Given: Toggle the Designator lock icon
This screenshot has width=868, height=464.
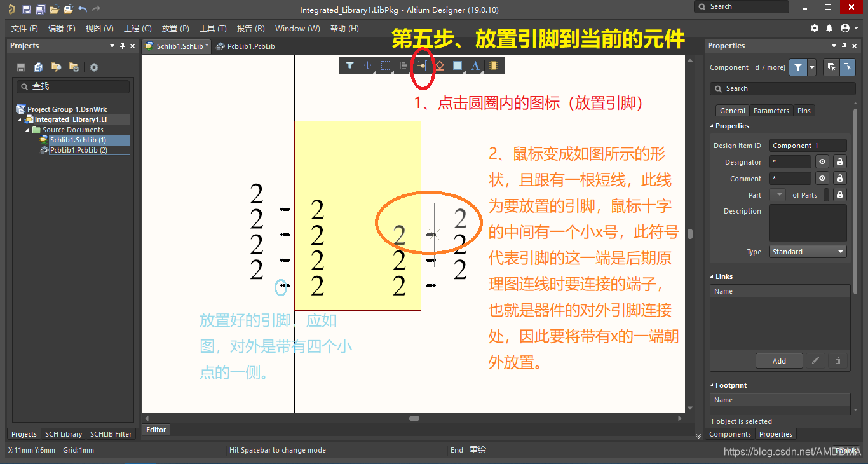Looking at the screenshot, I should pyautogui.click(x=839, y=162).
